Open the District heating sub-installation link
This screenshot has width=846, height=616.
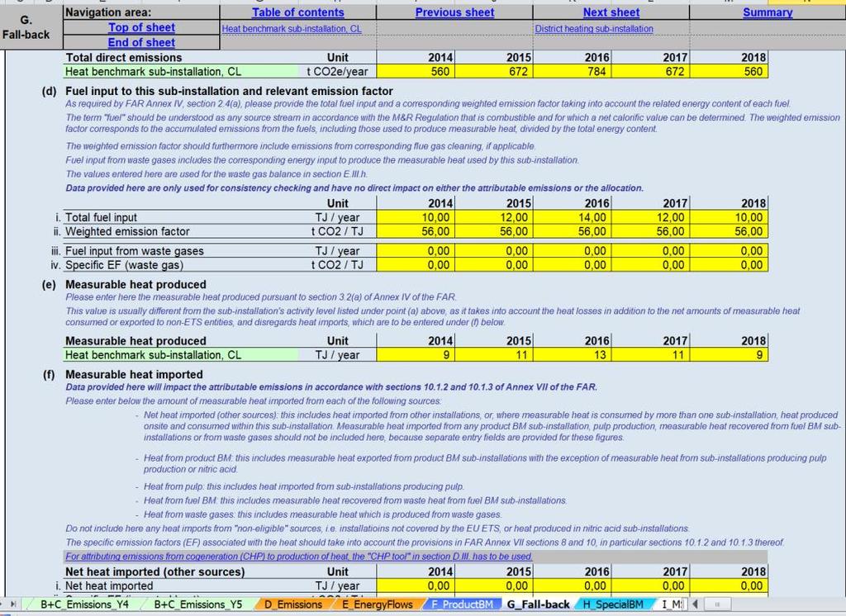pyautogui.click(x=593, y=29)
